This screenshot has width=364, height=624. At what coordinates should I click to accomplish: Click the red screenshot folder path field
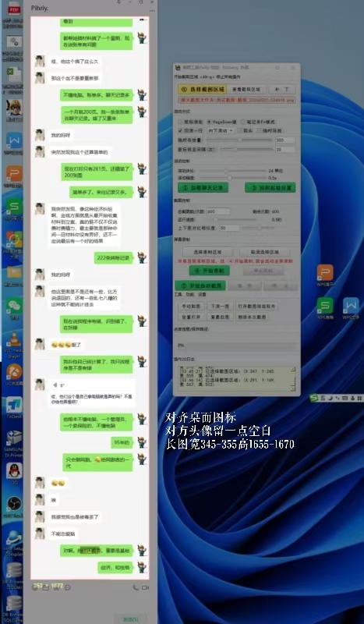(237, 101)
